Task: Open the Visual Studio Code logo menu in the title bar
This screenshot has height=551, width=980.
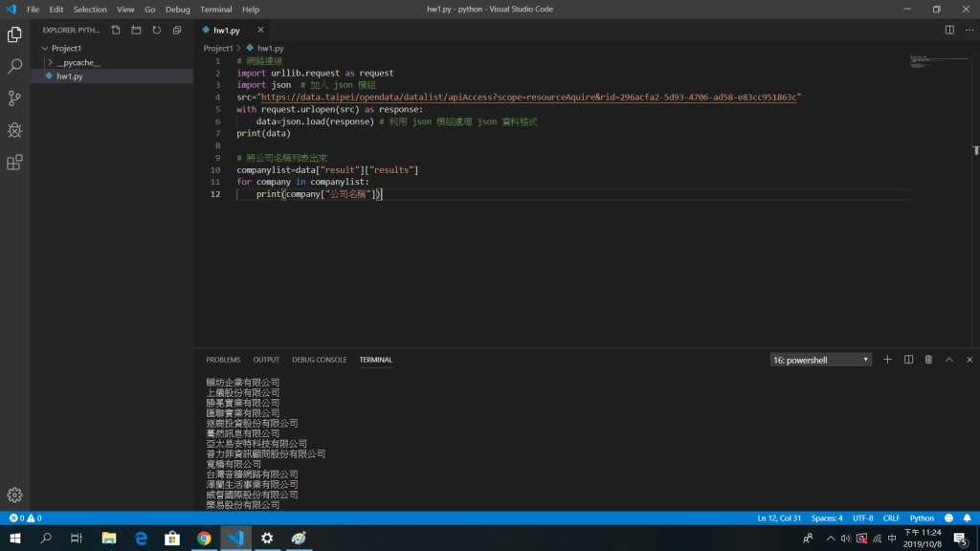Action: pos(11,10)
